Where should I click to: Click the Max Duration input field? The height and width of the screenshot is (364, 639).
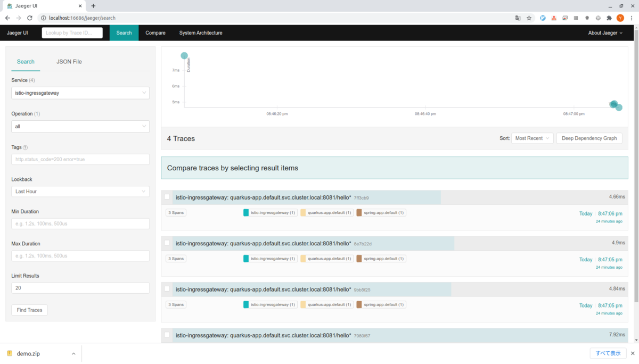[80, 255]
